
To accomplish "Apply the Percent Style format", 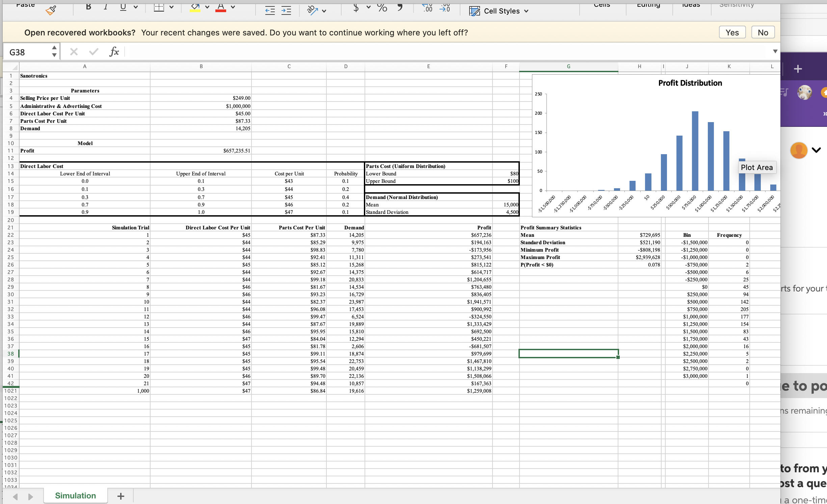I will 382,7.
